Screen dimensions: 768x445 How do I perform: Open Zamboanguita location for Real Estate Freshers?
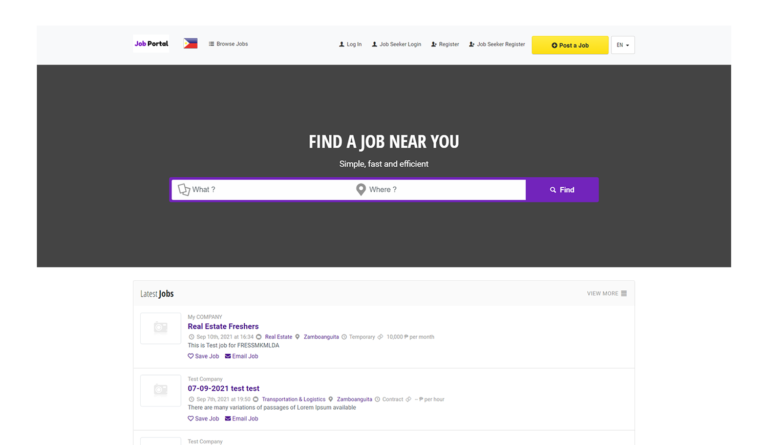click(321, 337)
